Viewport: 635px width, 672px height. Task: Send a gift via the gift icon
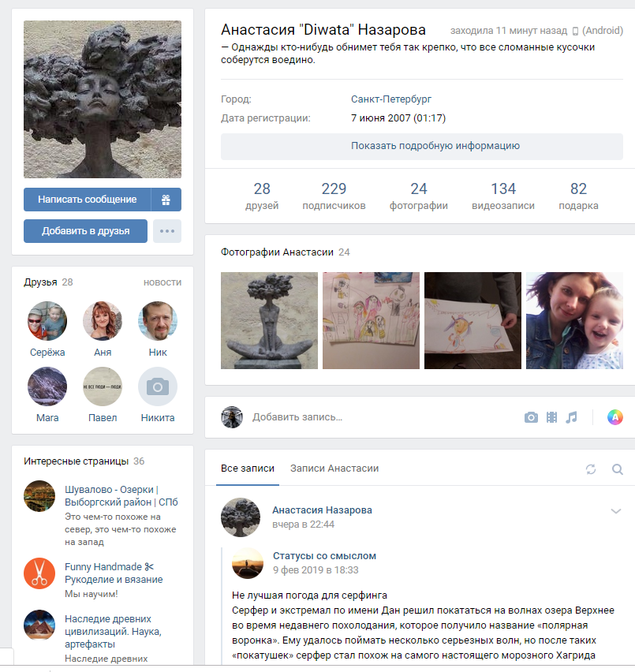click(166, 200)
